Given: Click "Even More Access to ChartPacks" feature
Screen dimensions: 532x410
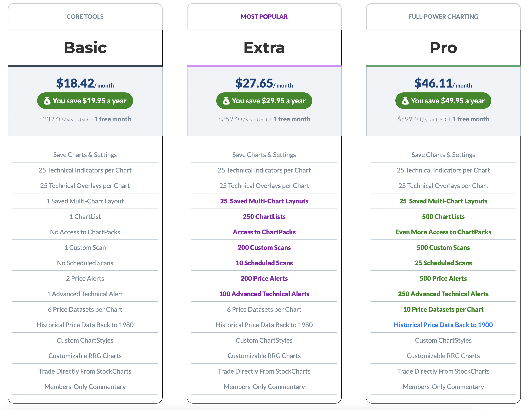Looking at the screenshot, I should 443,232.
